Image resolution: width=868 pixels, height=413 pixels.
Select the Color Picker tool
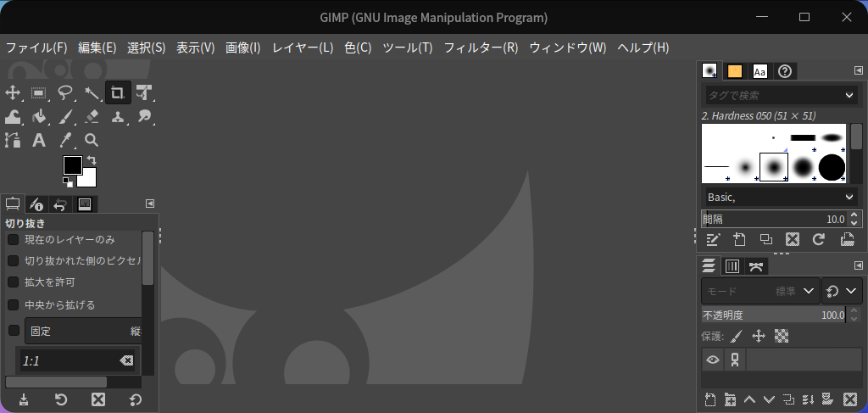click(x=65, y=140)
